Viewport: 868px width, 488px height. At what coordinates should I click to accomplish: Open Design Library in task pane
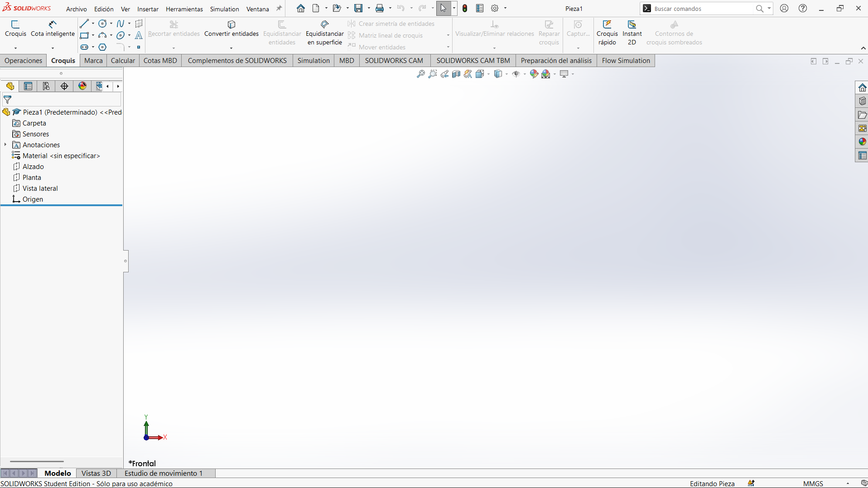click(x=862, y=101)
